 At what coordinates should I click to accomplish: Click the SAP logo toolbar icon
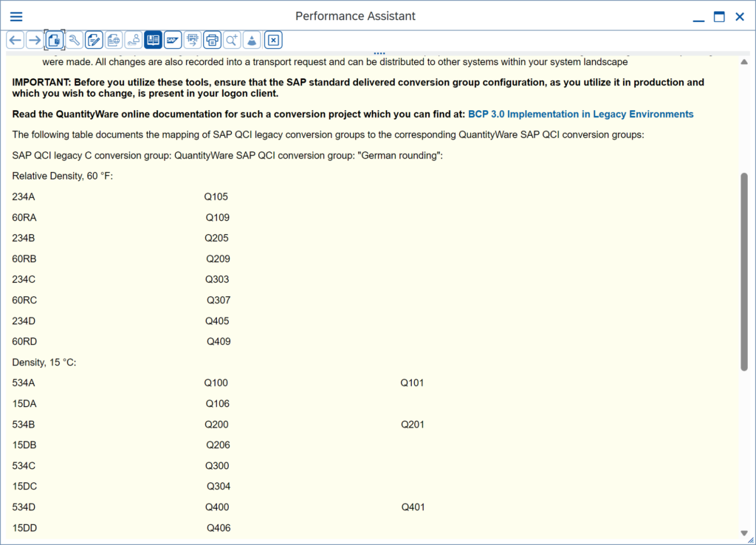(173, 40)
